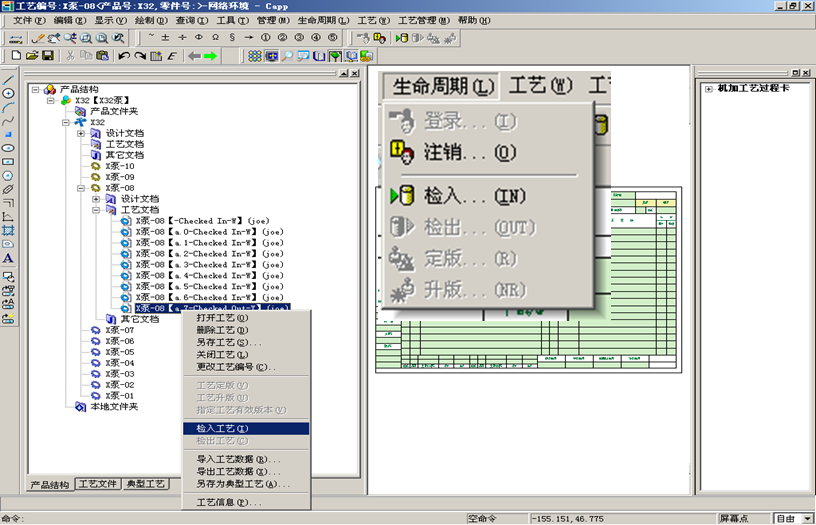Click the Save icon in toolbar
The width and height of the screenshot is (816, 525).
(x=47, y=56)
